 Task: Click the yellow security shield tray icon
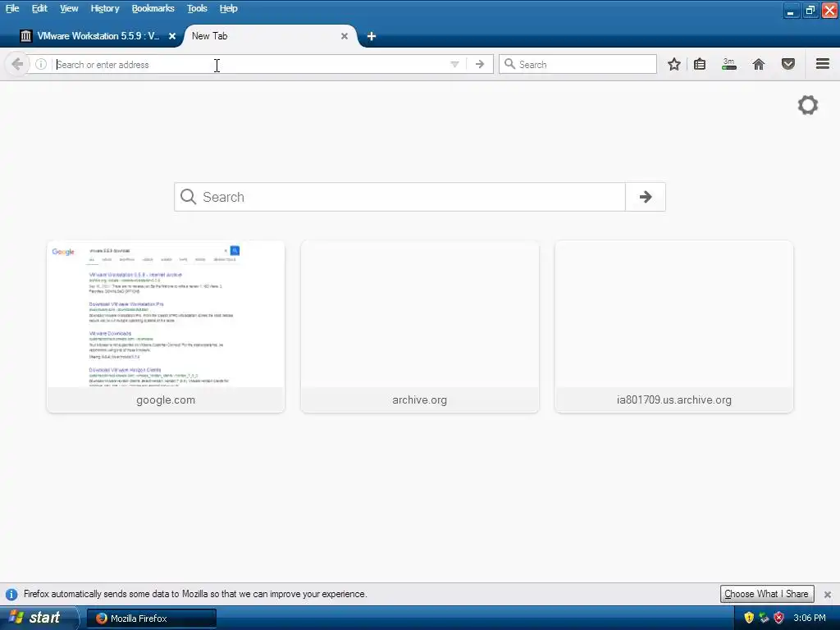(749, 618)
